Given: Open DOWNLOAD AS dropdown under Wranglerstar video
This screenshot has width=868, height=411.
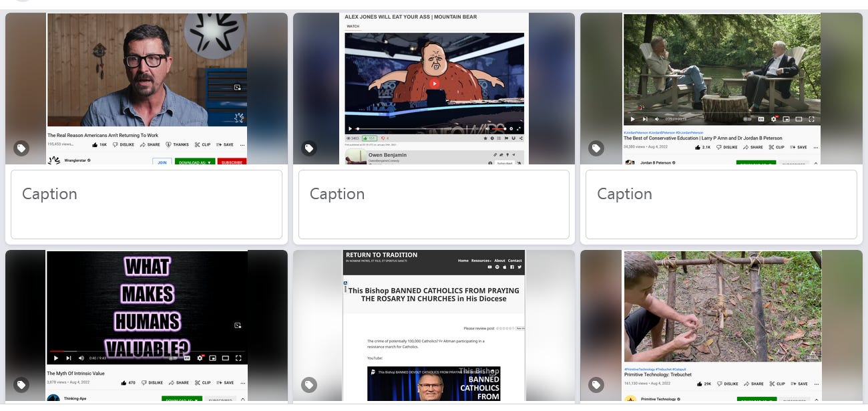Looking at the screenshot, I should point(195,162).
